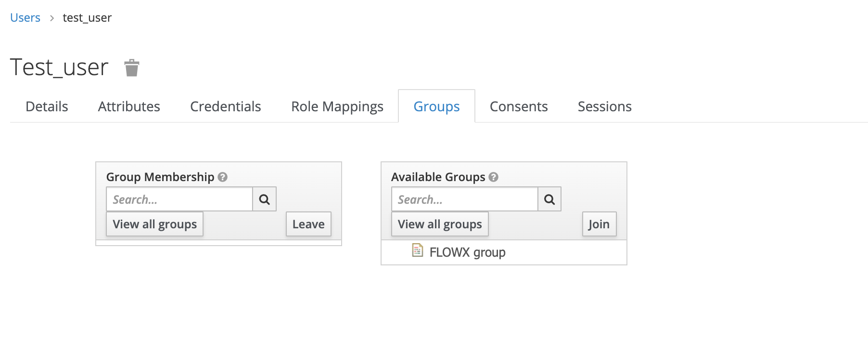Click the trash delete user icon
This screenshot has height=341, width=868.
click(131, 68)
